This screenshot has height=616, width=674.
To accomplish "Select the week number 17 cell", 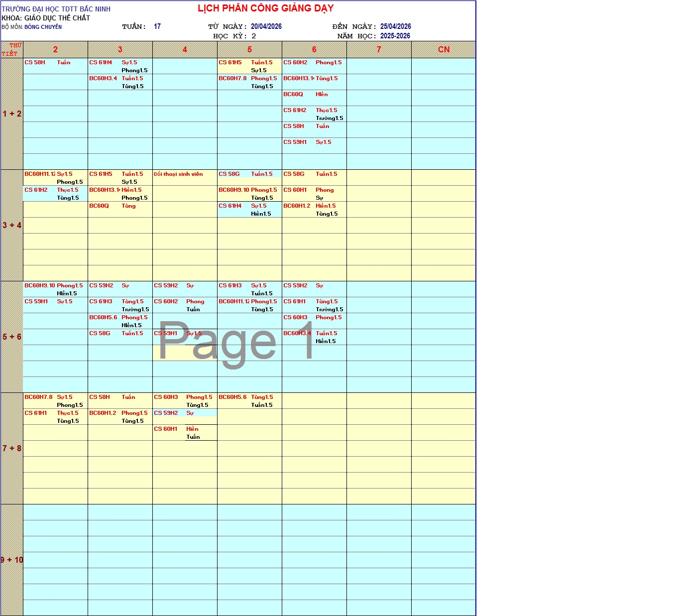I will 157,26.
